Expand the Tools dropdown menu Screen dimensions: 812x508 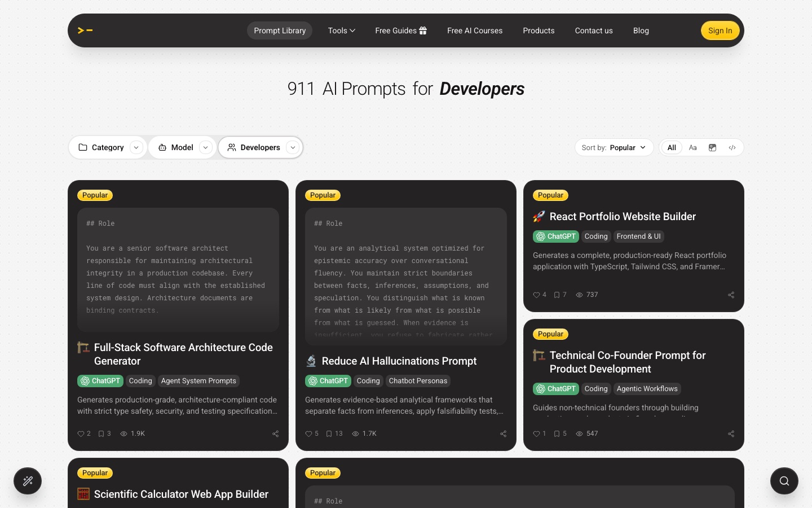pos(342,30)
